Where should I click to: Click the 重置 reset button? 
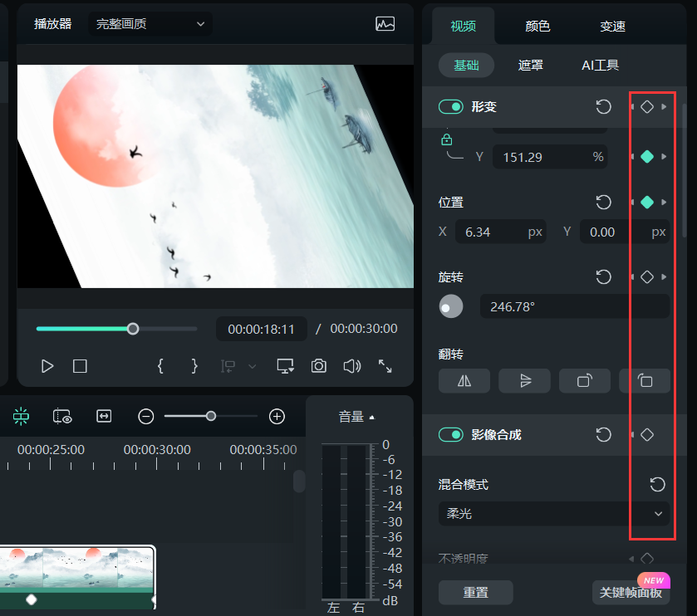pos(475,592)
